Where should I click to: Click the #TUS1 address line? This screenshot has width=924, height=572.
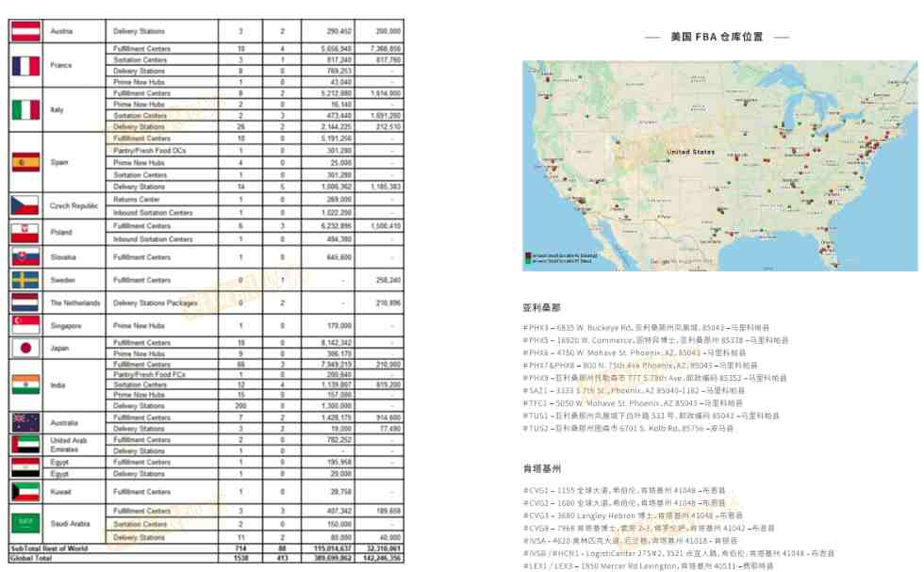(652, 416)
